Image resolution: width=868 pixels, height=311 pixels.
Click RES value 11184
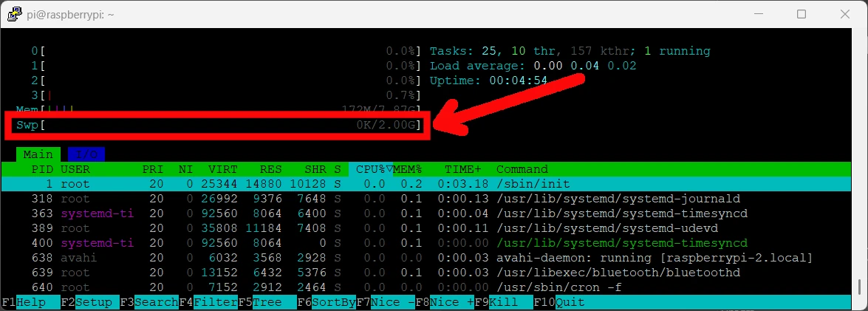[x=264, y=228]
